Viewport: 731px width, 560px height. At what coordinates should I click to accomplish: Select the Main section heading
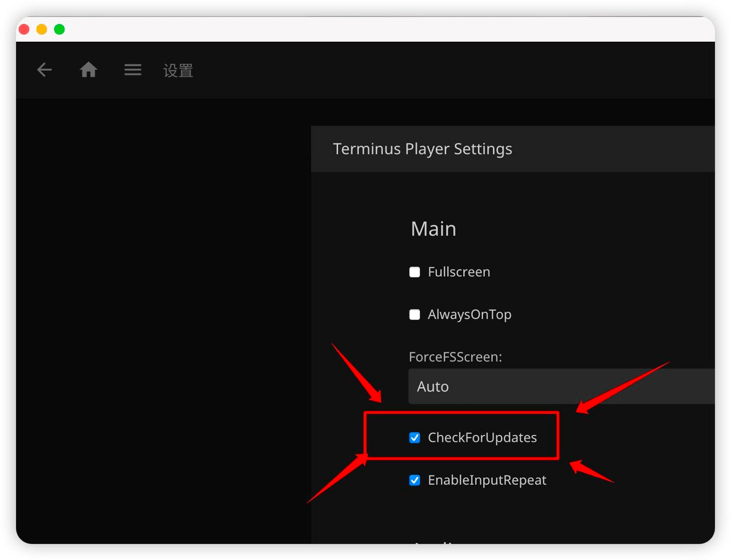coord(433,229)
